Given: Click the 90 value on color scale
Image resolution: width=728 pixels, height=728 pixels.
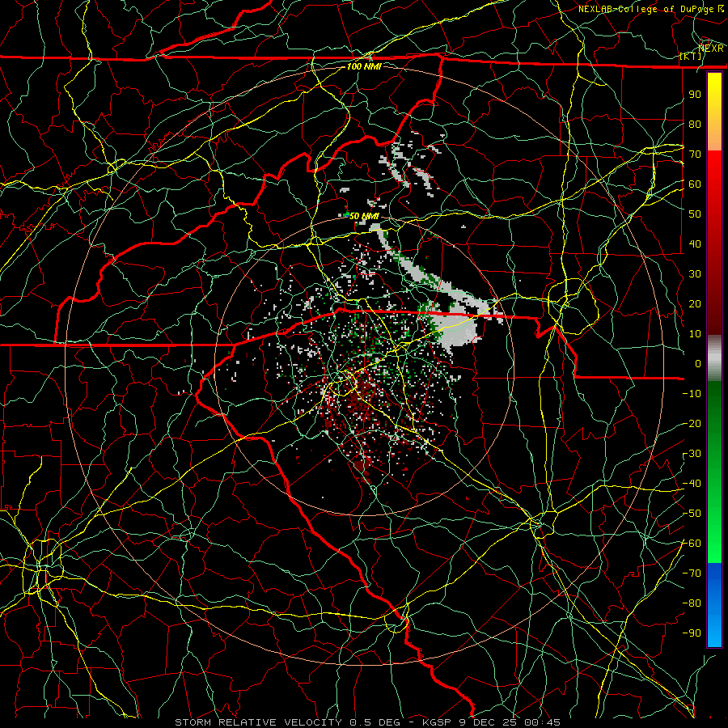Looking at the screenshot, I should (x=695, y=95).
